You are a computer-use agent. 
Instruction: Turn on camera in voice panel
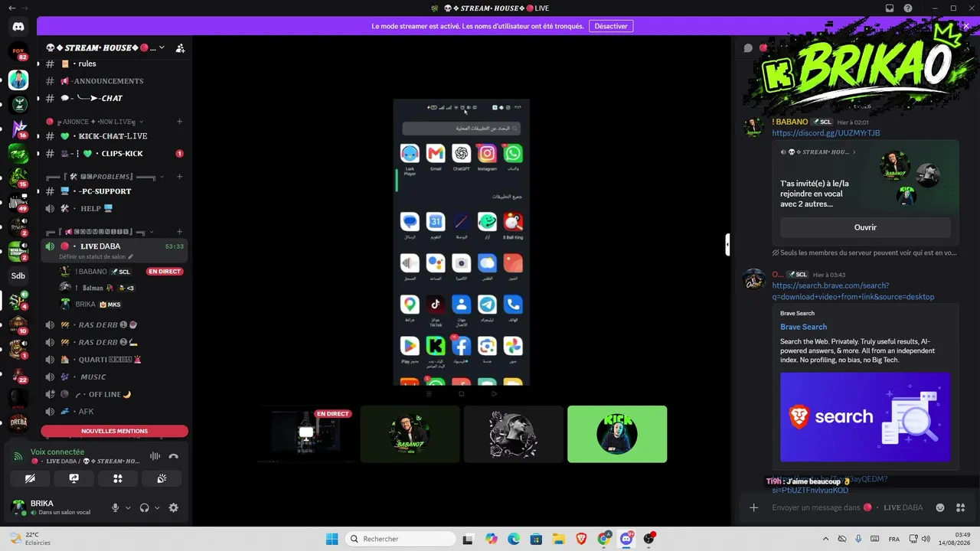(x=30, y=478)
